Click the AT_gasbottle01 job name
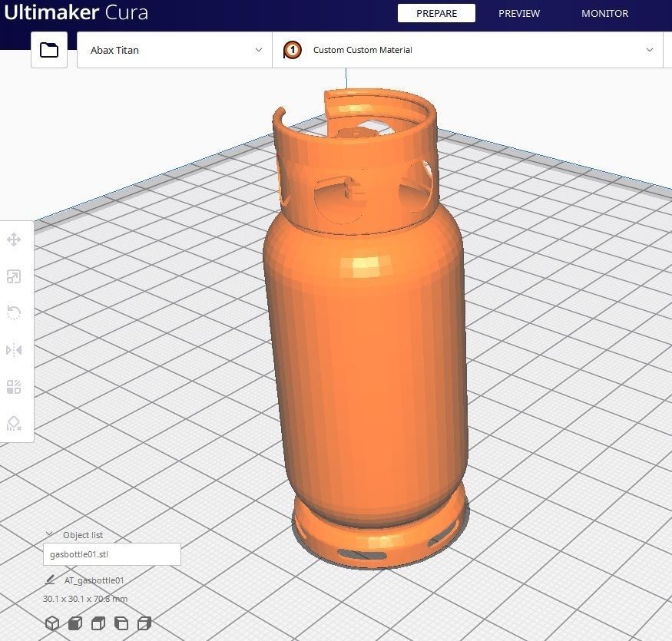 pyautogui.click(x=94, y=580)
